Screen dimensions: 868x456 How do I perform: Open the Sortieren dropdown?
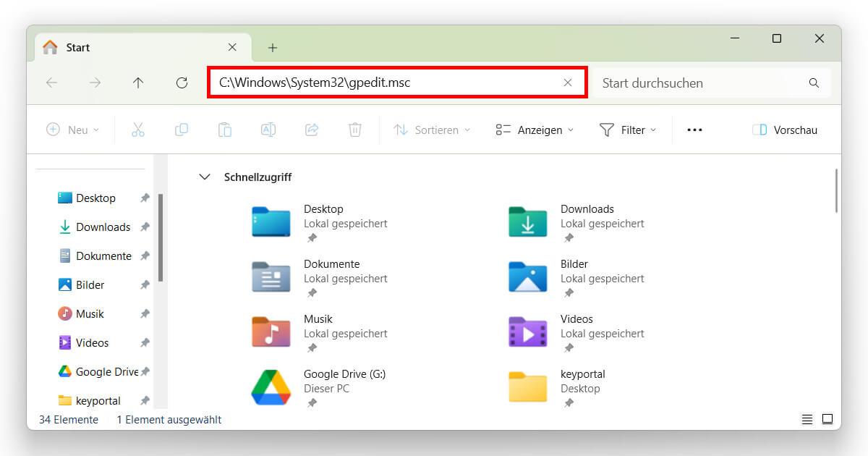coord(431,130)
